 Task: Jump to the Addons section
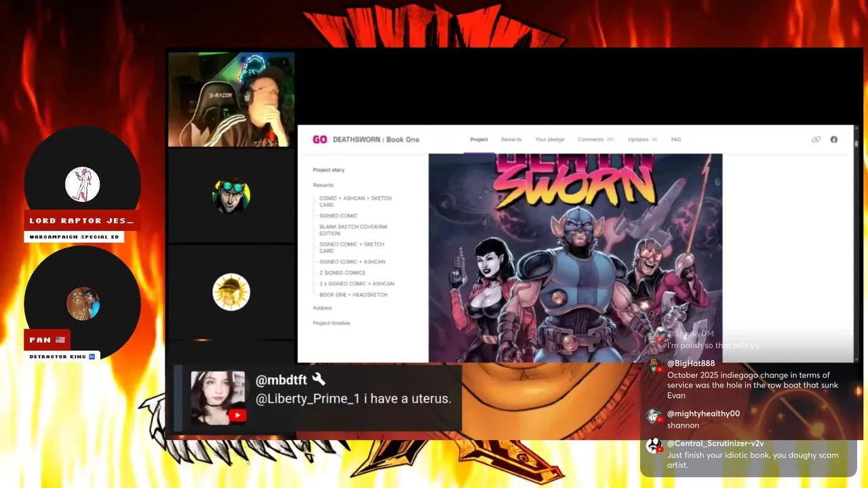[322, 308]
